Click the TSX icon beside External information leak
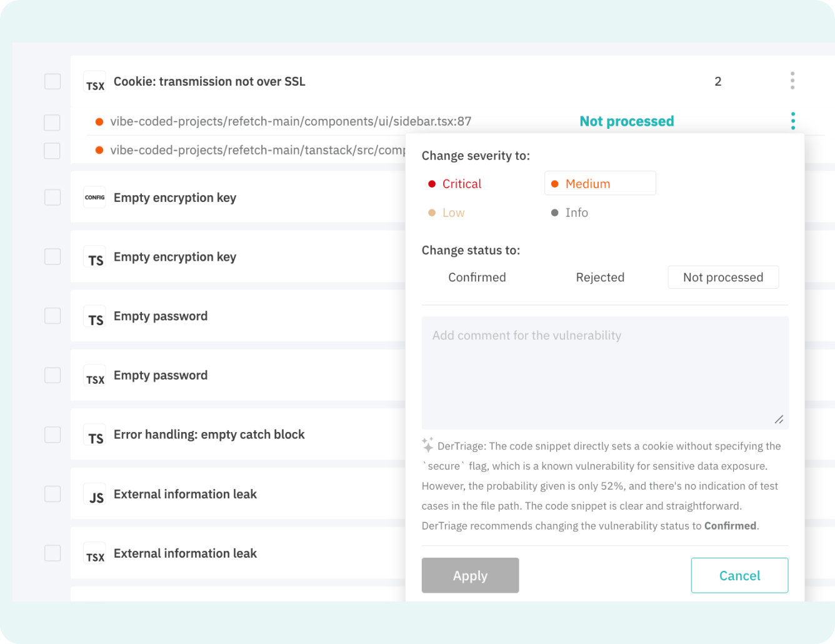Screen dimensions: 835x644 coord(95,554)
